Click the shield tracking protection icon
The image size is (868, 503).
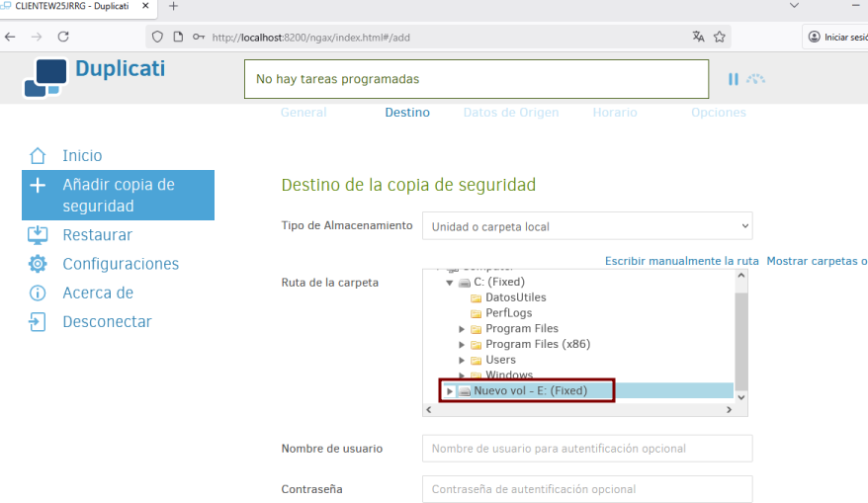click(x=158, y=38)
